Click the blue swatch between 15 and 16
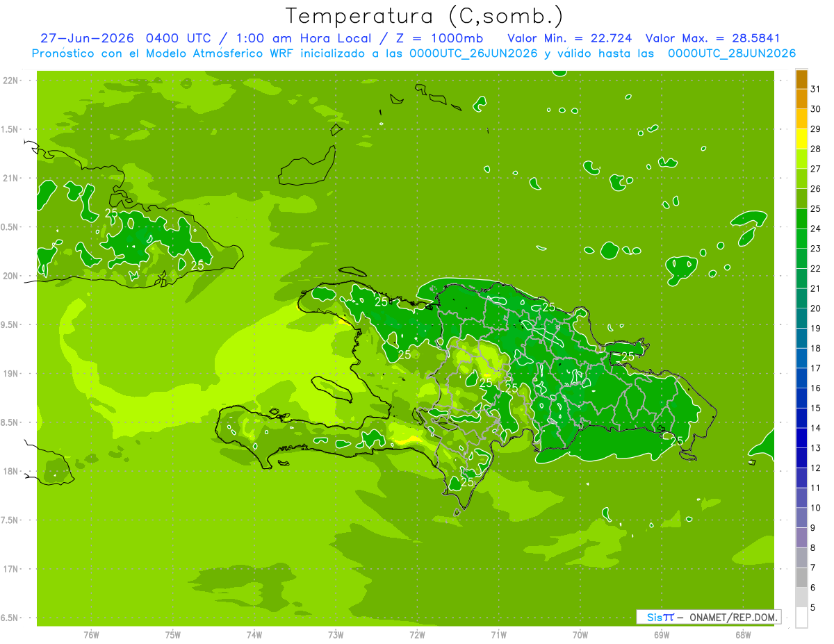This screenshot has width=834, height=644. (x=801, y=399)
